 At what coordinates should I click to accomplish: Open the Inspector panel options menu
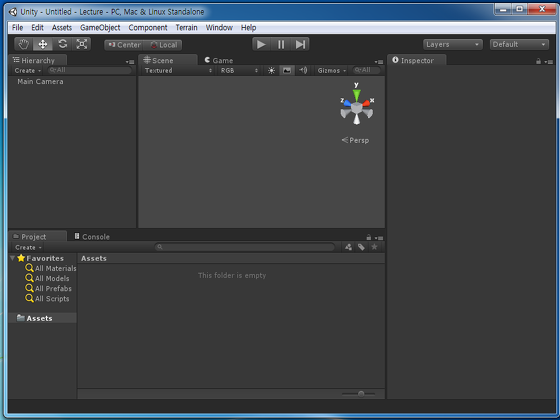click(549, 62)
